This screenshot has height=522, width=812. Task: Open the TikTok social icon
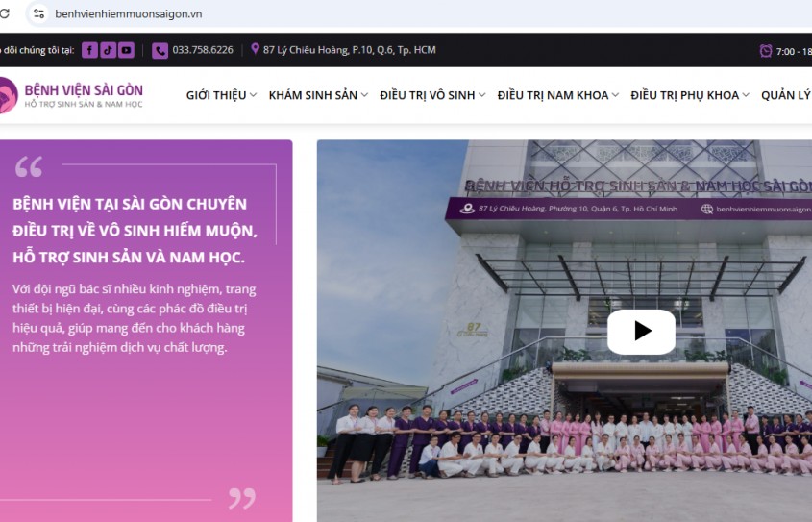pyautogui.click(x=108, y=50)
